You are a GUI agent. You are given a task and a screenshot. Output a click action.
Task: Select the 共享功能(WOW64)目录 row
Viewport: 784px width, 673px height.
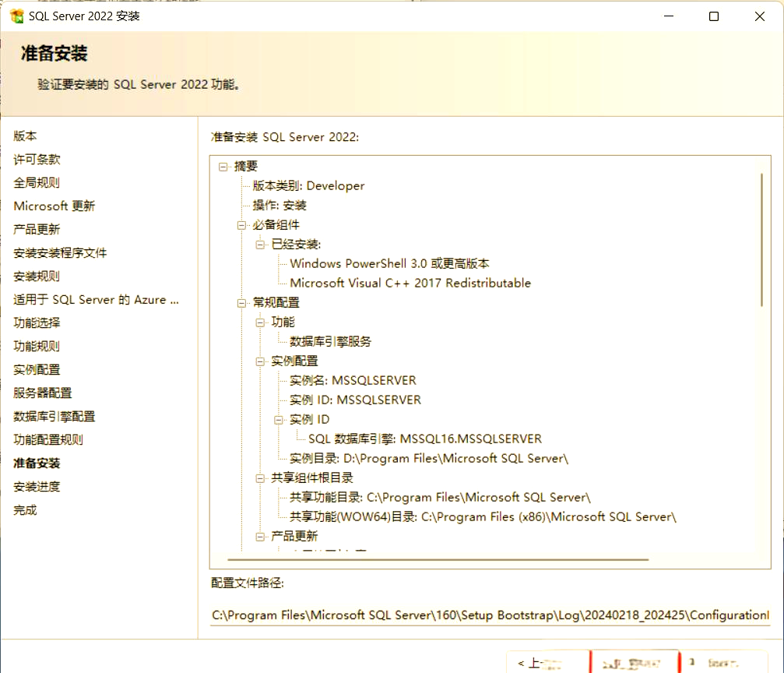[483, 517]
